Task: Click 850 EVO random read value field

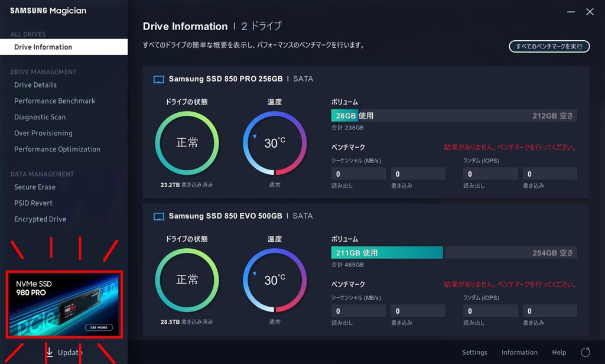Action: pos(490,311)
